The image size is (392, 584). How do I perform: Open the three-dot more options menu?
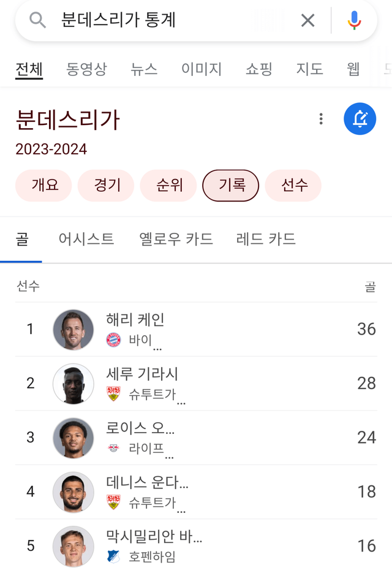click(321, 119)
